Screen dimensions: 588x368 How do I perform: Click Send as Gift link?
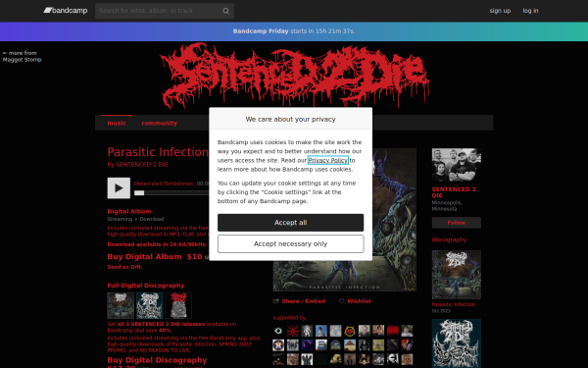point(124,267)
